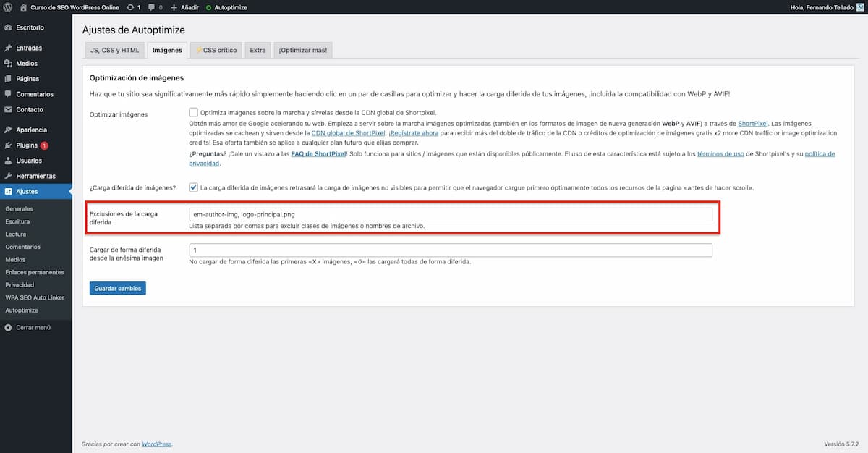The width and height of the screenshot is (868, 453).
Task: Click the Entradas pin icon
Action: click(x=8, y=48)
